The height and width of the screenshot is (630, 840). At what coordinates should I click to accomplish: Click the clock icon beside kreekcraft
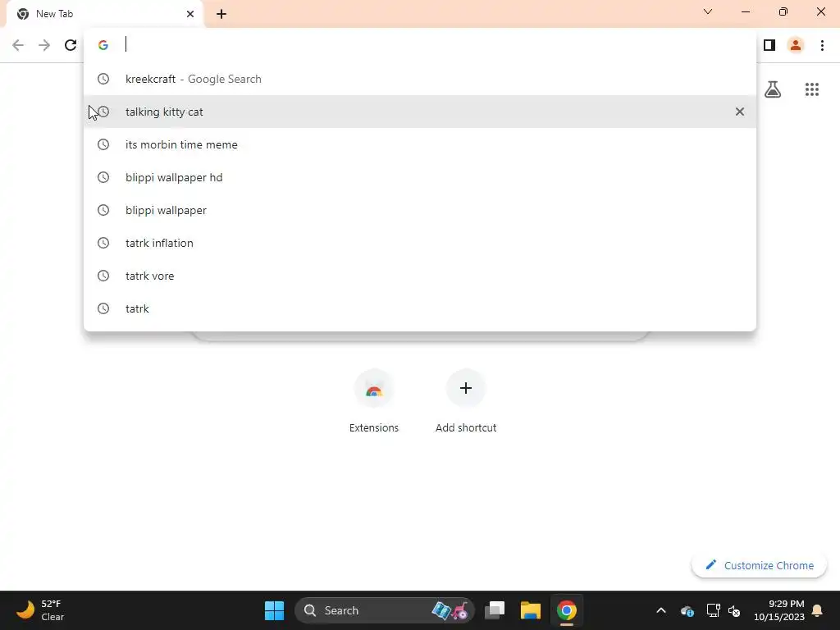tap(103, 79)
